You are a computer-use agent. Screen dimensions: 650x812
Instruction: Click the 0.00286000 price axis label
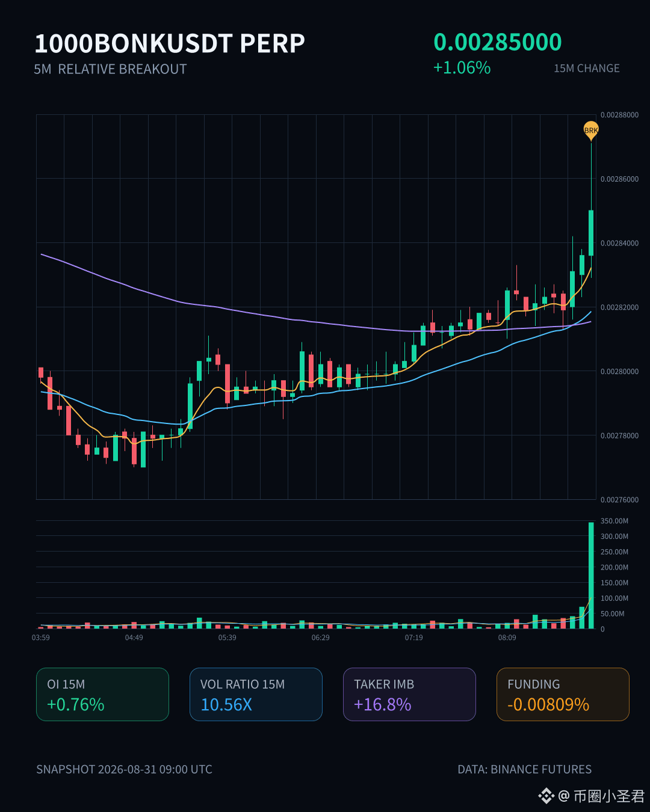619,179
